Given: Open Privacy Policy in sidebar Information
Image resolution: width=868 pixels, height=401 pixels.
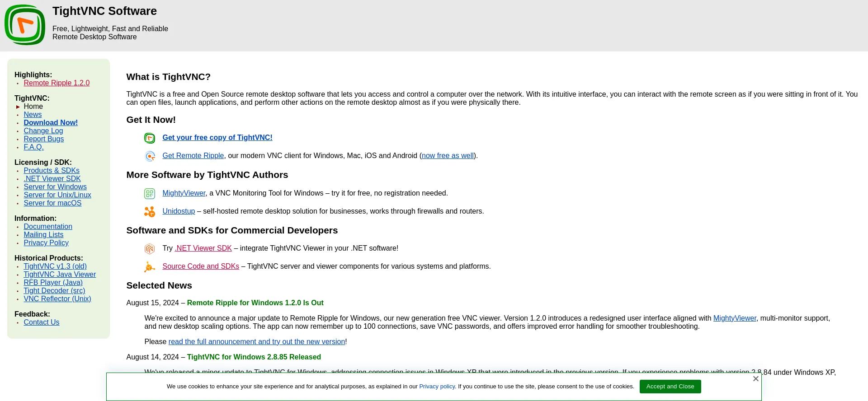Looking at the screenshot, I should tap(46, 243).
